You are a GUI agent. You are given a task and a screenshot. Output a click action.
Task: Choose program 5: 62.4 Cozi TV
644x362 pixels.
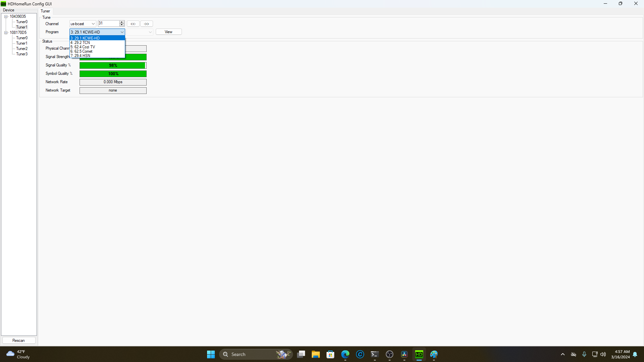97,47
